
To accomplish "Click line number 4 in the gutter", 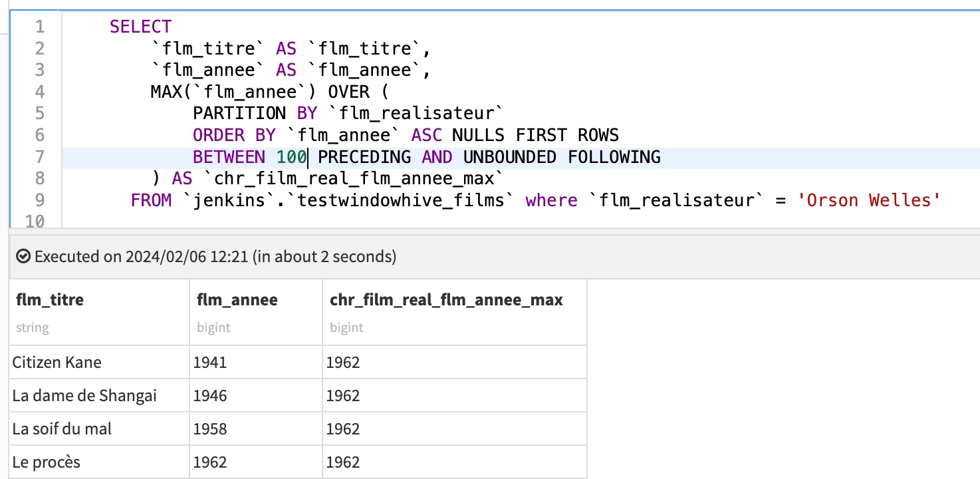I will click(x=39, y=92).
